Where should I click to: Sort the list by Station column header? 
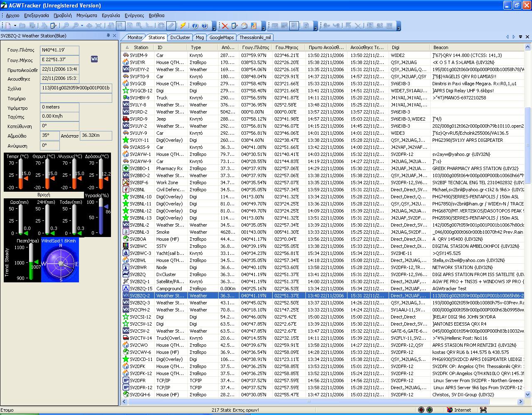[x=138, y=47]
